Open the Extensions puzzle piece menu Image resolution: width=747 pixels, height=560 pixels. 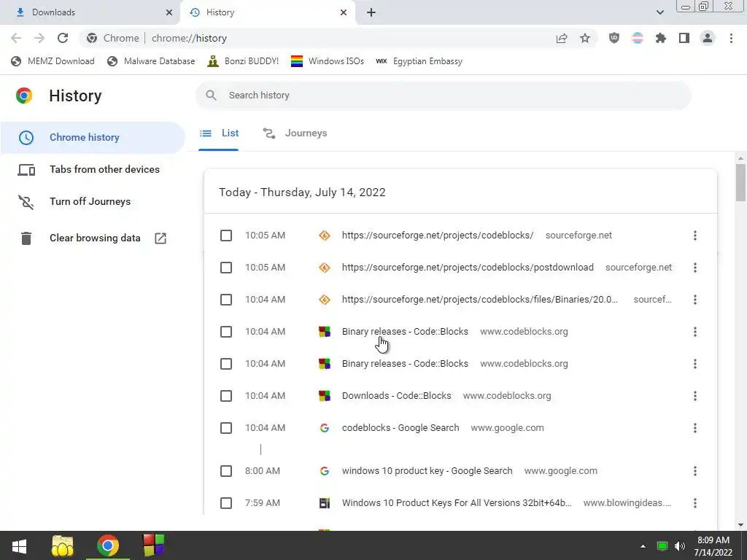[x=661, y=38]
